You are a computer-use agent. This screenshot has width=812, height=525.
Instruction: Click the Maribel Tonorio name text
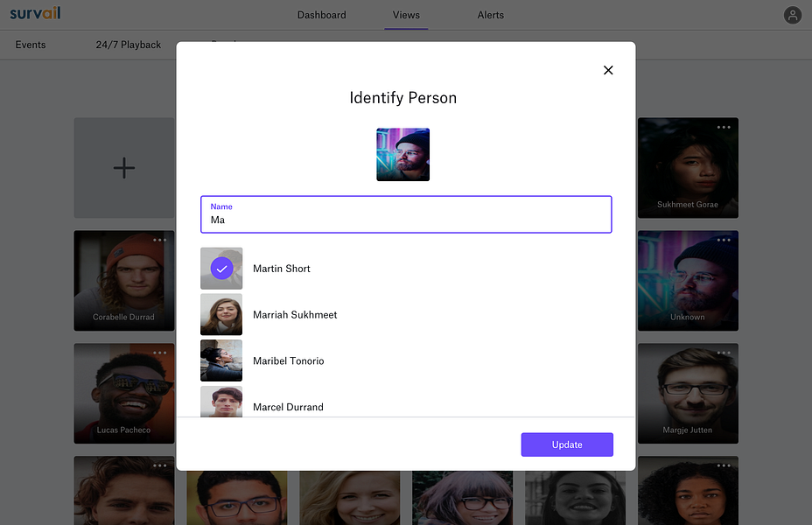(x=289, y=360)
